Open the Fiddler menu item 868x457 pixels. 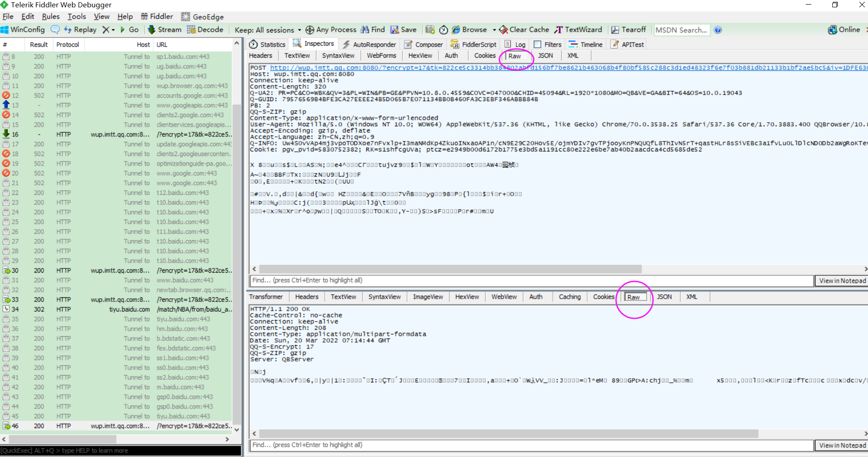[x=157, y=16]
